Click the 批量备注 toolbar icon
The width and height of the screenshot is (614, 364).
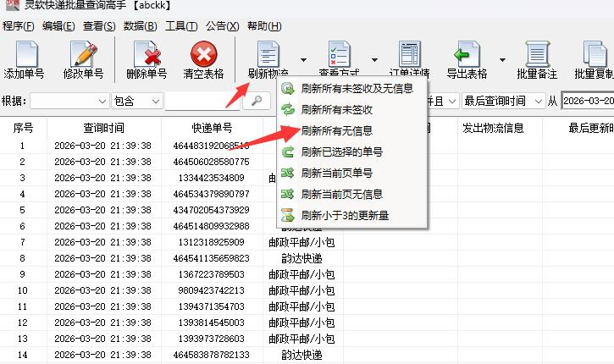(x=538, y=56)
